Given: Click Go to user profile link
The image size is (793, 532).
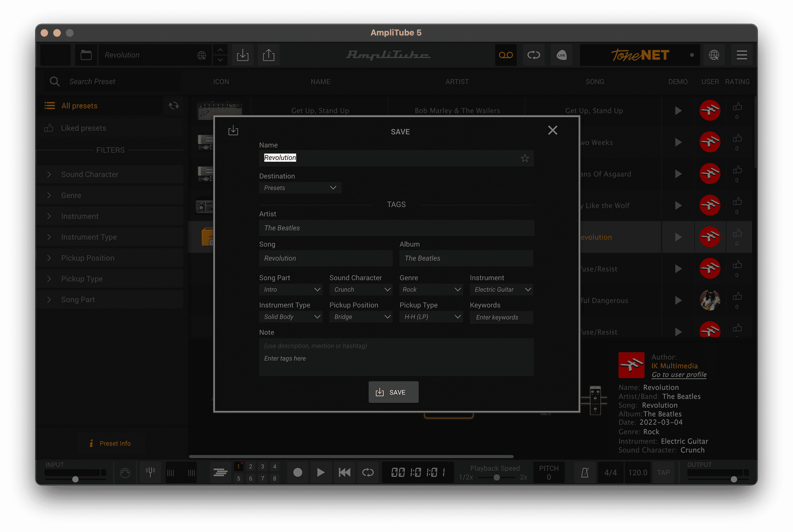Looking at the screenshot, I should [x=679, y=375].
